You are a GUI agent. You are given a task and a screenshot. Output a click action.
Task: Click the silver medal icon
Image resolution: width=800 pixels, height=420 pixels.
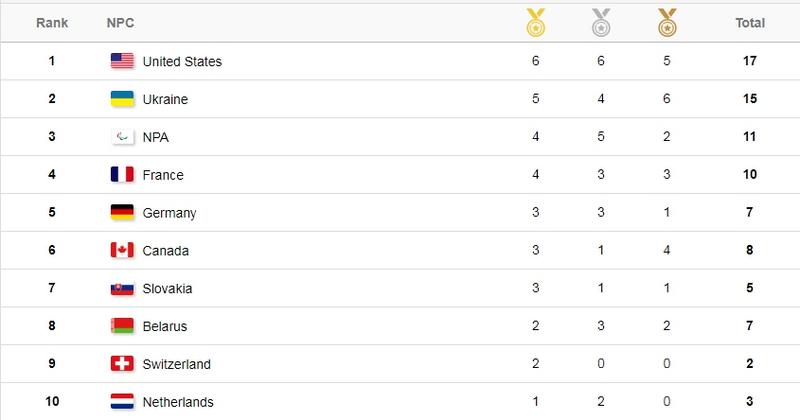[x=602, y=22]
